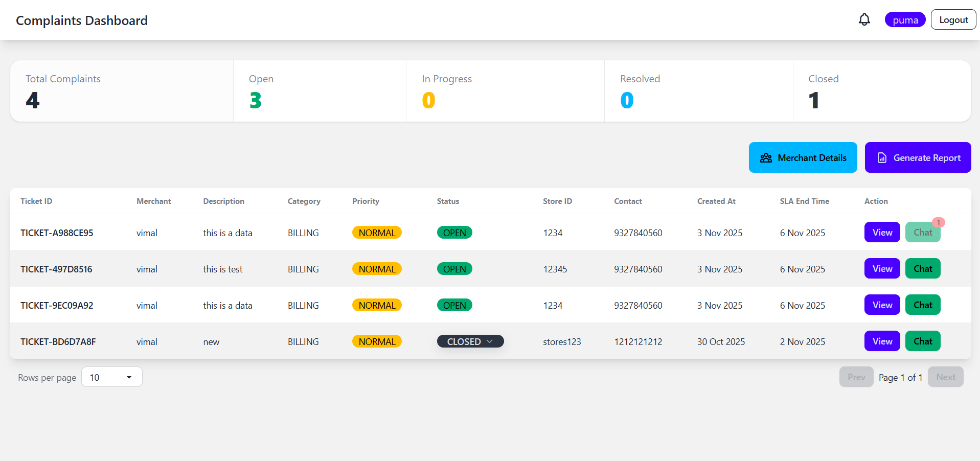View details of TICKET-A988CE95

[881, 232]
